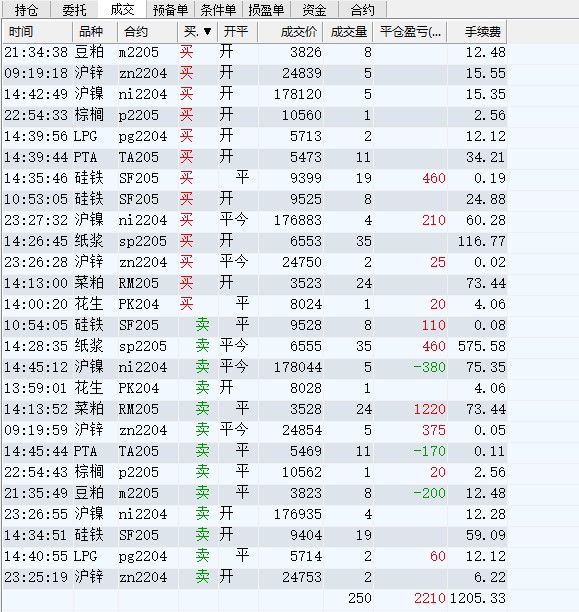Go to the 资金 tab
Image resolution: width=579 pixels, height=612 pixels.
[x=314, y=9]
